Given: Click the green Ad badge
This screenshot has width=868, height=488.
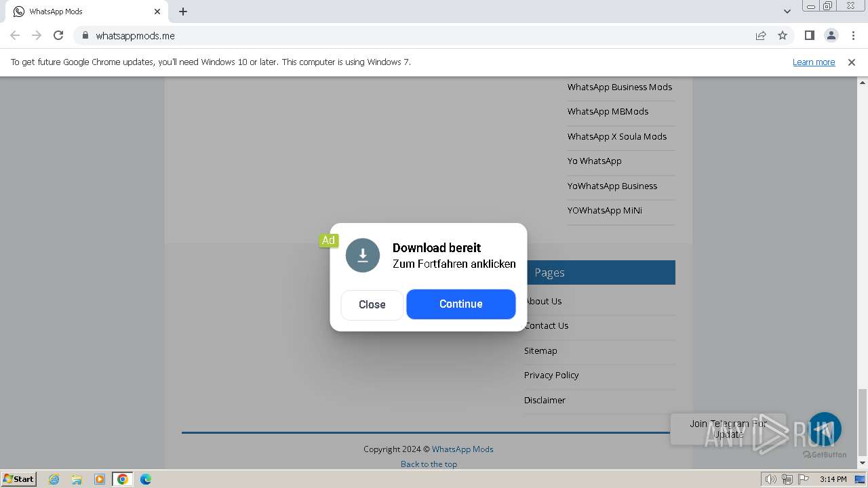Looking at the screenshot, I should coord(328,241).
